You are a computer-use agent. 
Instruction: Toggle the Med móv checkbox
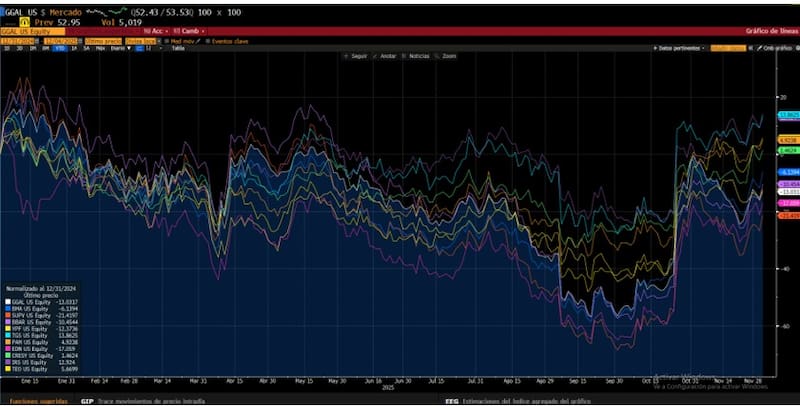click(167, 41)
